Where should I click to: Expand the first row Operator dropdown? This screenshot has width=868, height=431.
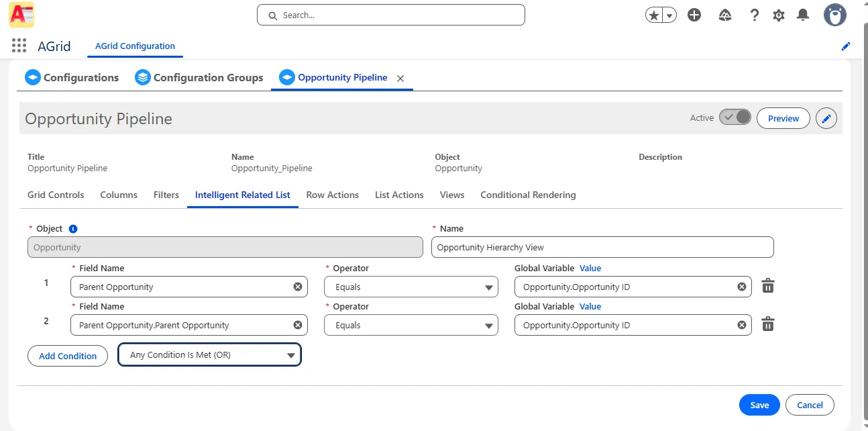click(411, 287)
